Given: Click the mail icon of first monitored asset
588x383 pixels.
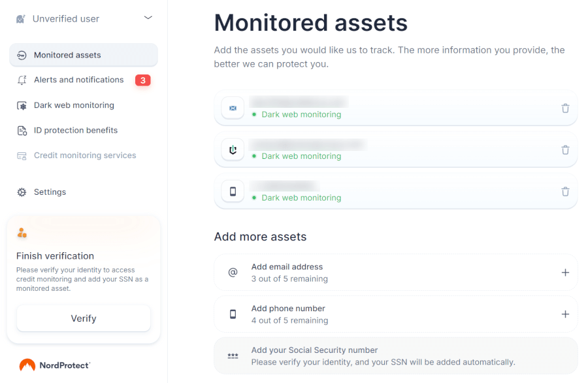Looking at the screenshot, I should click(233, 108).
